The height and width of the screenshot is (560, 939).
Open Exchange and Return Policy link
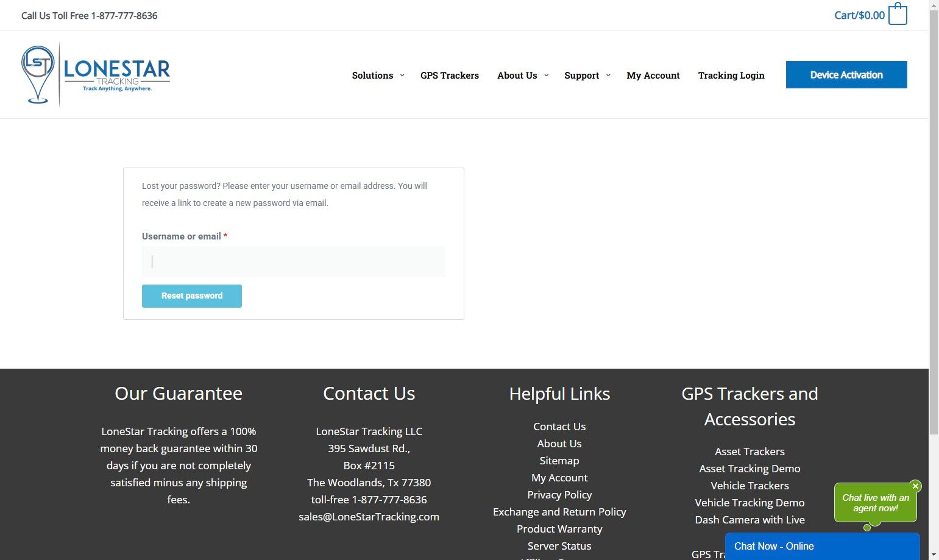[559, 512]
